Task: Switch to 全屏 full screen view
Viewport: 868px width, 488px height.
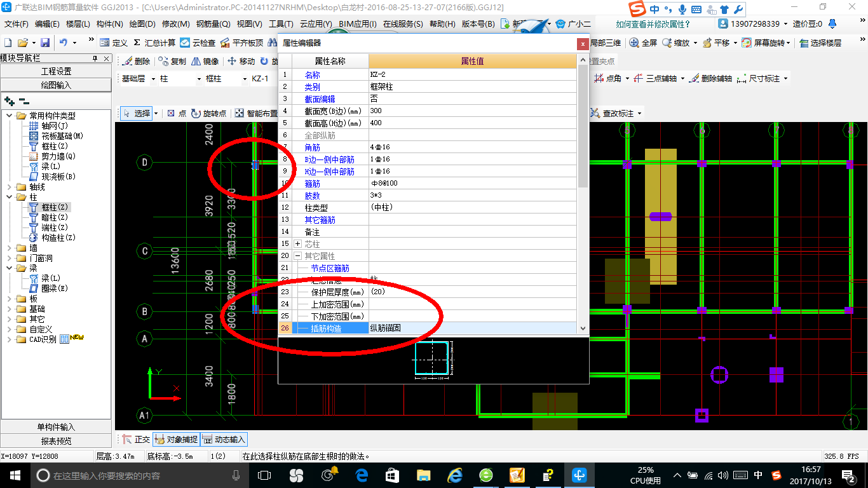Action: click(643, 43)
